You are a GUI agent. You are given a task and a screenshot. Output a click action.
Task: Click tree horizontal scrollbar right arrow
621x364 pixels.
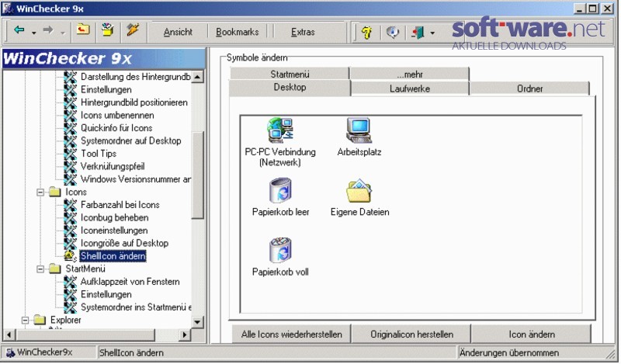pyautogui.click(x=184, y=335)
